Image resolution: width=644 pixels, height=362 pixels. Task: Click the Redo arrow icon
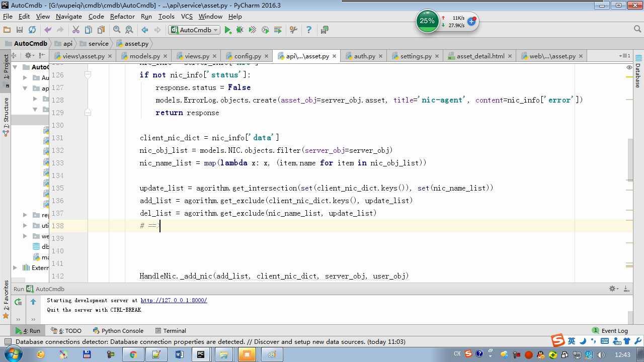click(x=60, y=30)
